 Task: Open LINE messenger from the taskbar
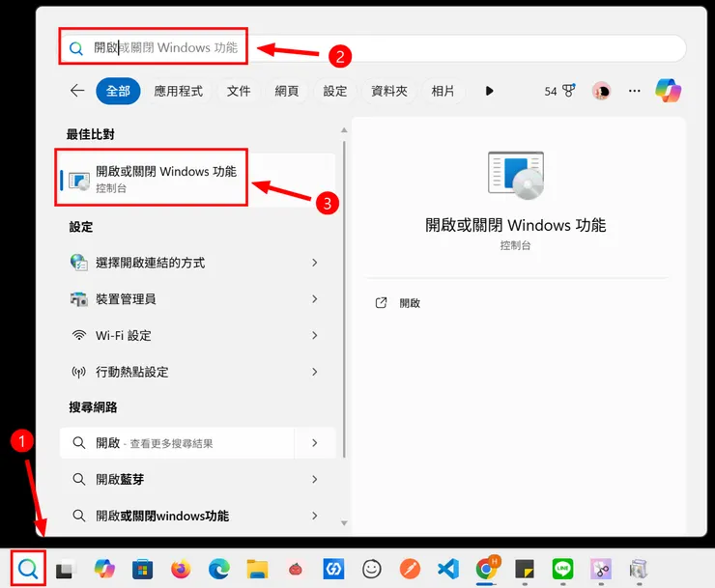click(x=562, y=569)
